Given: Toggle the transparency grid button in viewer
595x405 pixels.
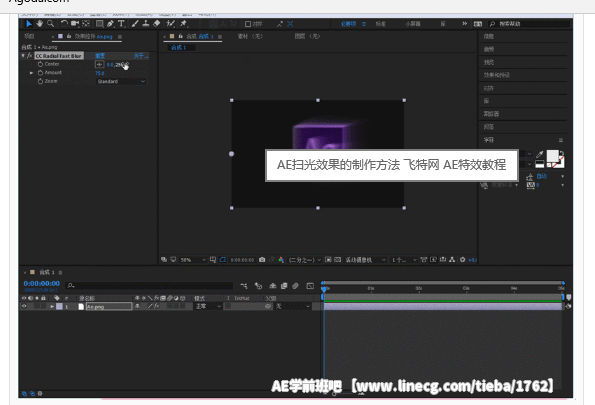Looking at the screenshot, I should coord(337,260).
